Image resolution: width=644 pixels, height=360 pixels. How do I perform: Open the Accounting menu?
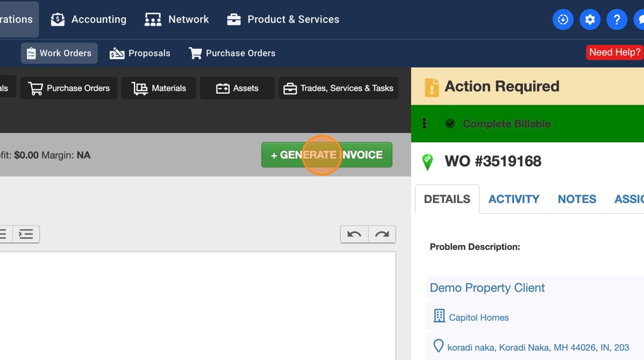pos(89,20)
